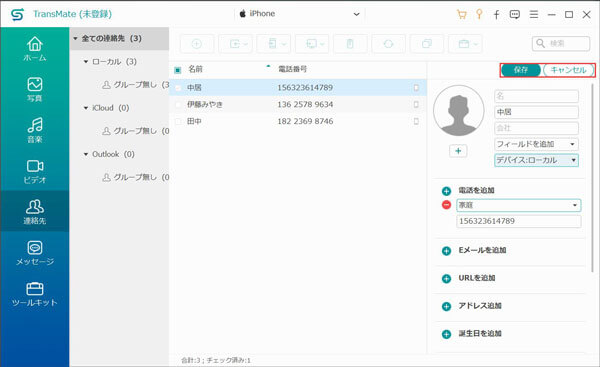Collapse the iCloud (0) tree node
Screen dimensions: 600x367
(86, 108)
